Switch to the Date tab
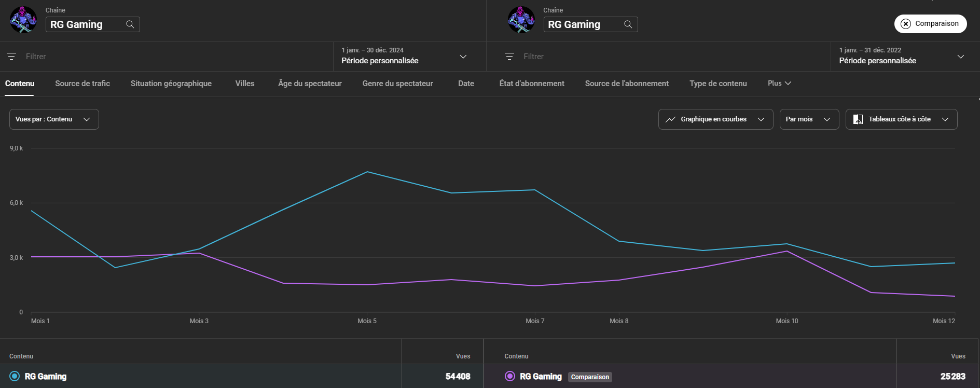Screen dimensions: 980x388 coord(466,84)
